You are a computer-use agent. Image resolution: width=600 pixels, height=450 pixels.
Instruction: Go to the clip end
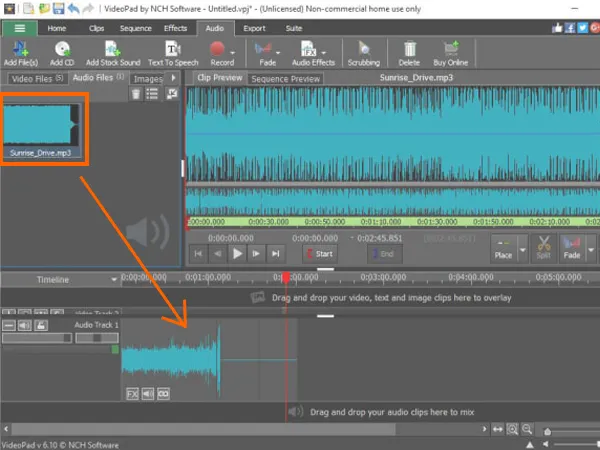[x=276, y=253]
